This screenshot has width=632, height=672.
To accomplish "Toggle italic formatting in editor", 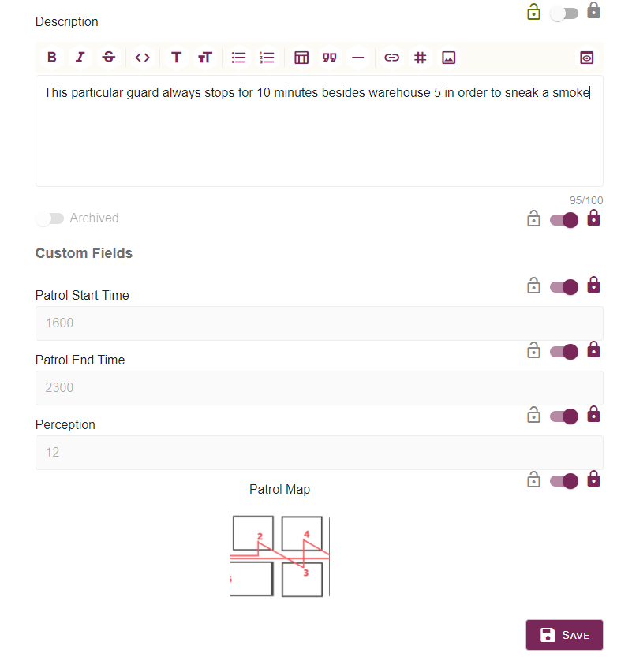I will (80, 58).
